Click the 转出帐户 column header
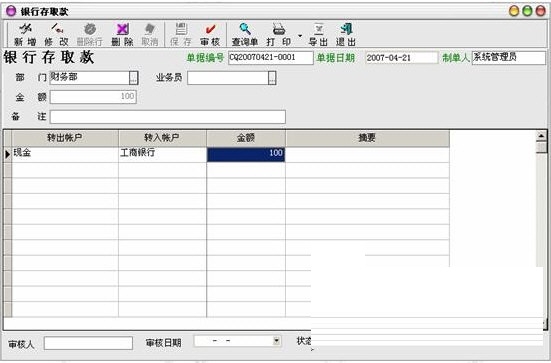Image resolution: width=551 pixels, height=363 pixels. [x=65, y=138]
